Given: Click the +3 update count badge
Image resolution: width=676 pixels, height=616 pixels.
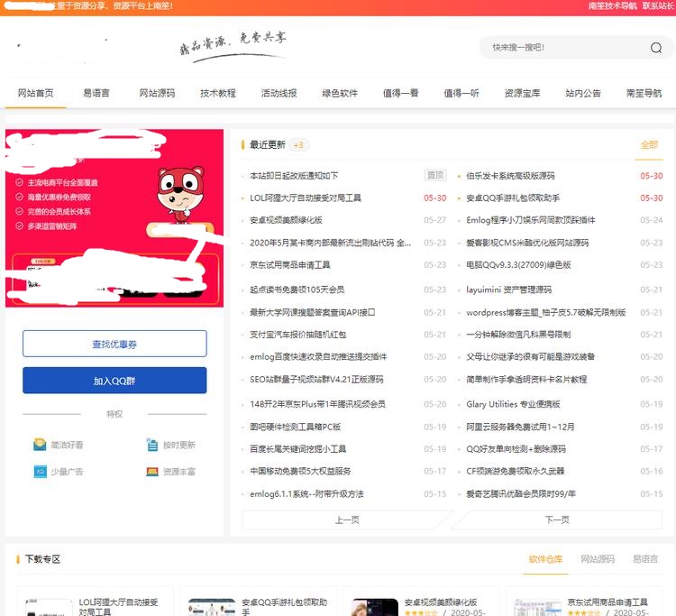Looking at the screenshot, I should [x=299, y=144].
